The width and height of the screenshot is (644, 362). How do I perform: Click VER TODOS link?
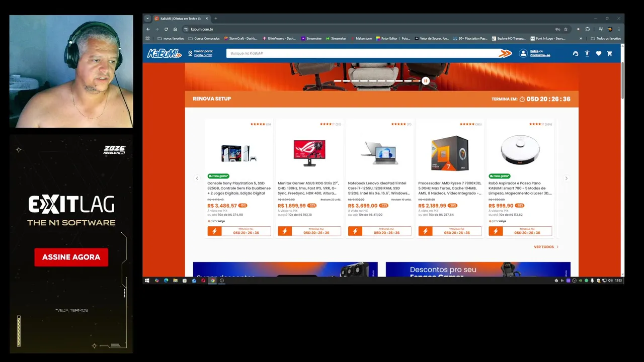pyautogui.click(x=546, y=247)
